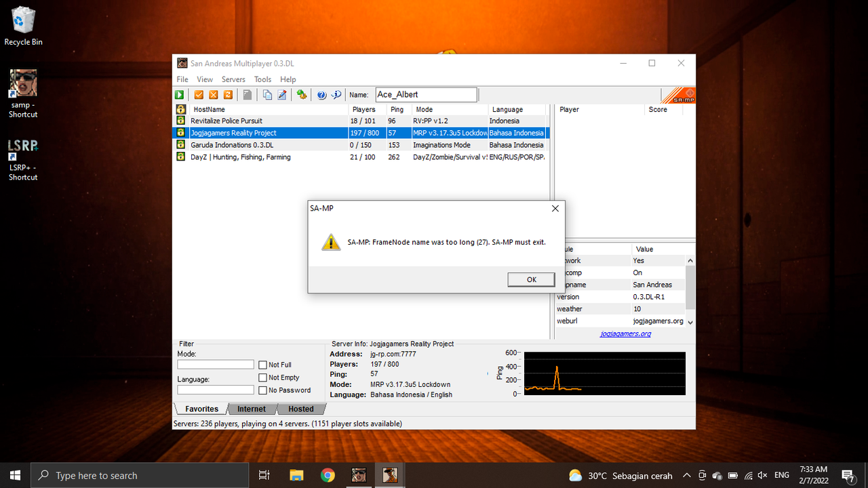Sort by Mode column header
This screenshot has height=488, width=868.
tap(450, 109)
